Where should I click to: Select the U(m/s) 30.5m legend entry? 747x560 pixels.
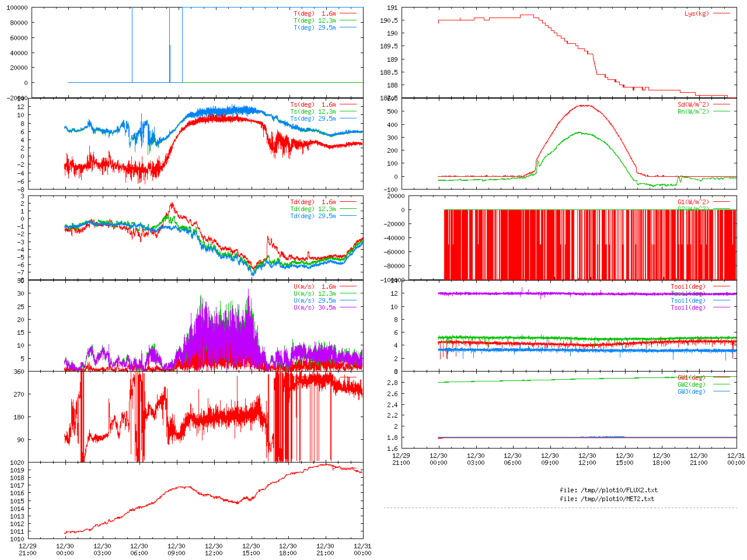point(315,307)
